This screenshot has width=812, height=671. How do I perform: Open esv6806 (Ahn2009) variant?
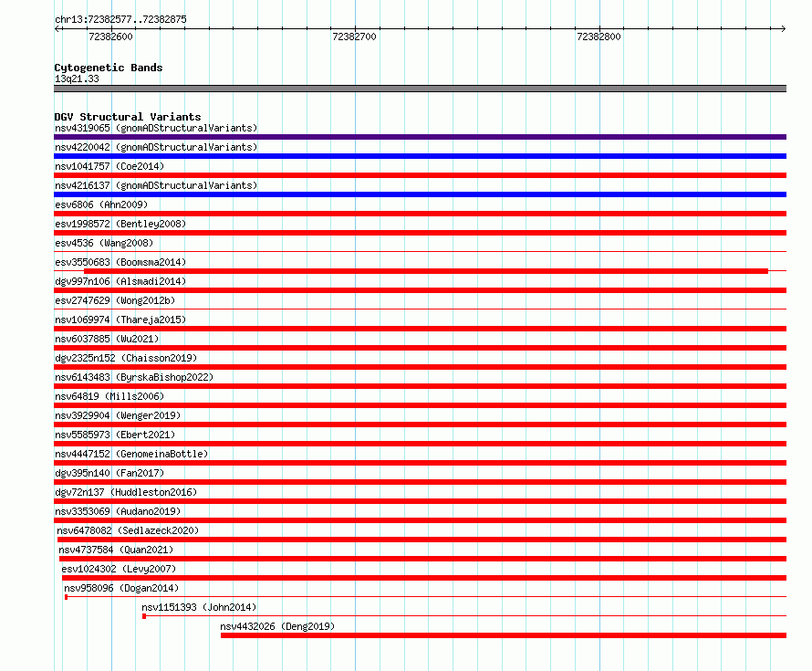coord(101,204)
